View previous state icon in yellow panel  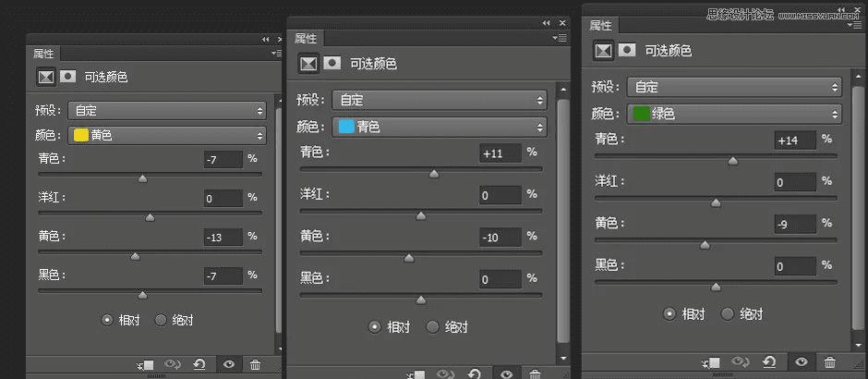coord(173,364)
